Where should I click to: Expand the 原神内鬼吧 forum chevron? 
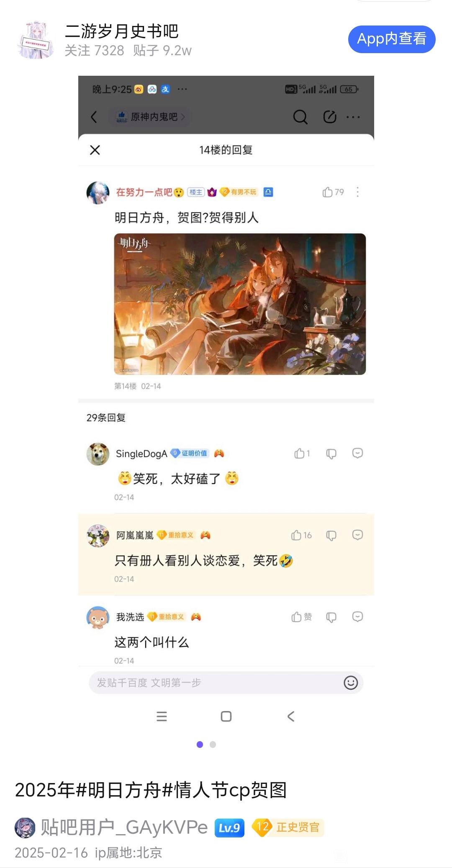pos(183,117)
